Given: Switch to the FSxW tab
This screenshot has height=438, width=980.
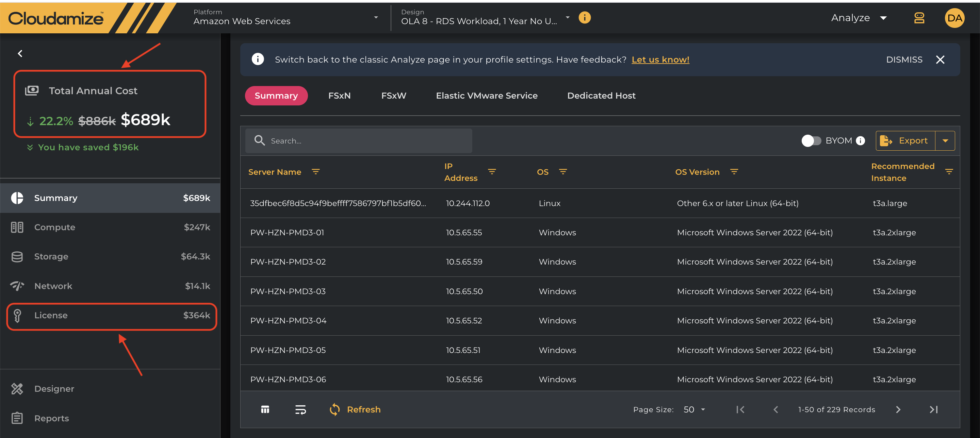Looking at the screenshot, I should click(x=394, y=96).
